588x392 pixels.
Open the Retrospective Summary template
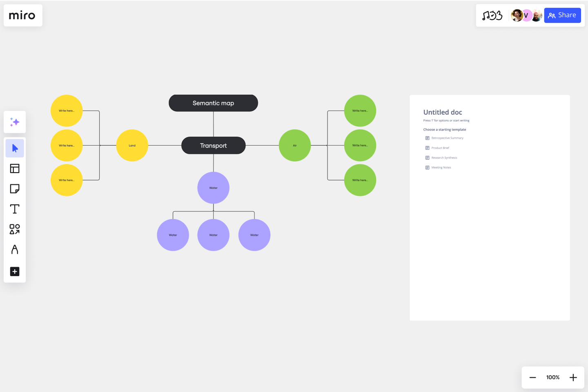[448, 138]
